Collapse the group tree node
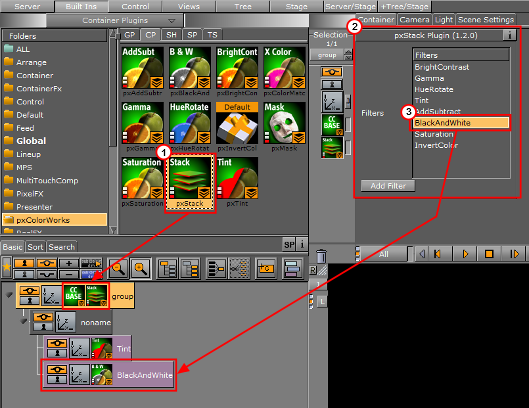The image size is (529, 408). 9,295
